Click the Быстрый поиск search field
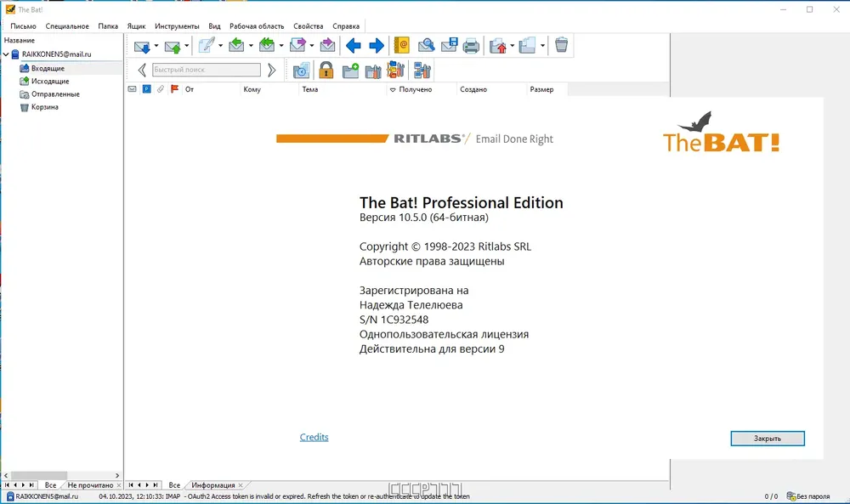The height and width of the screenshot is (504, 850). [x=206, y=70]
